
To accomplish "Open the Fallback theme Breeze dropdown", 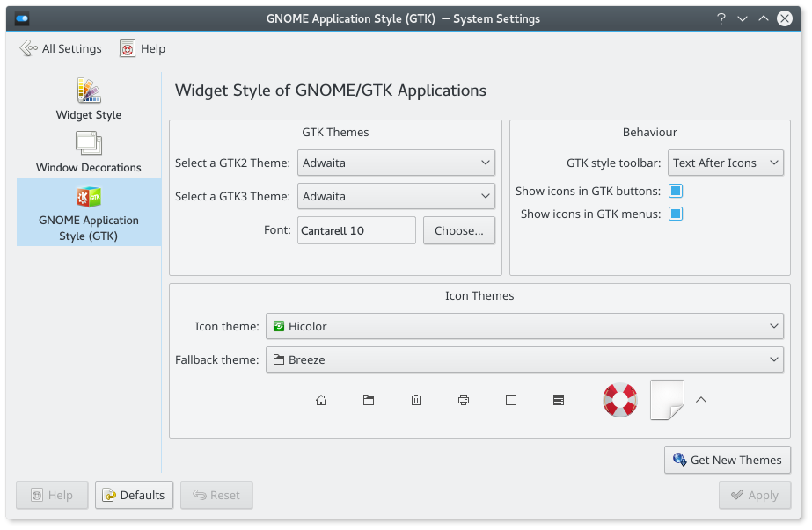I will click(524, 359).
